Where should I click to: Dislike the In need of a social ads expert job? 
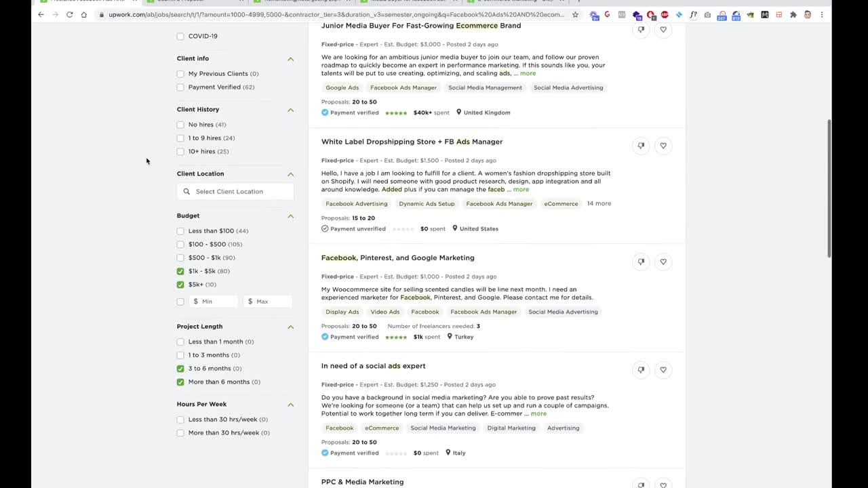pyautogui.click(x=641, y=369)
